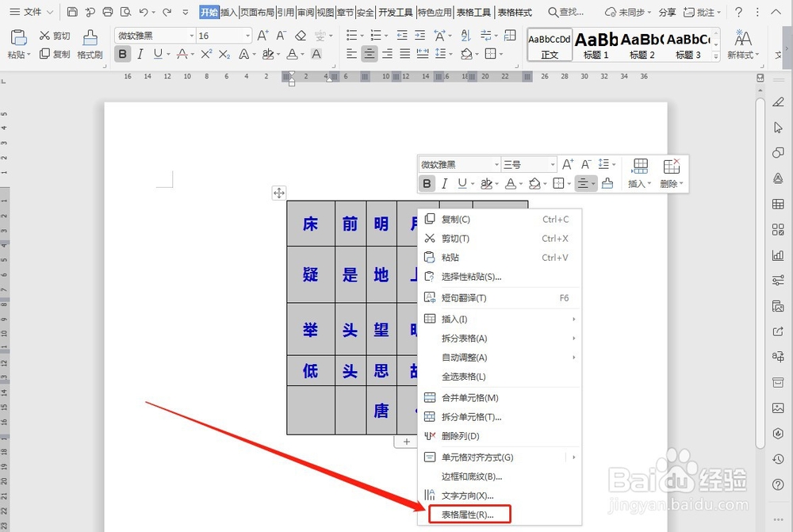Viewport: 793px width, 532px height.
Task: Open the 文件 menu dropdown
Action: 32,12
